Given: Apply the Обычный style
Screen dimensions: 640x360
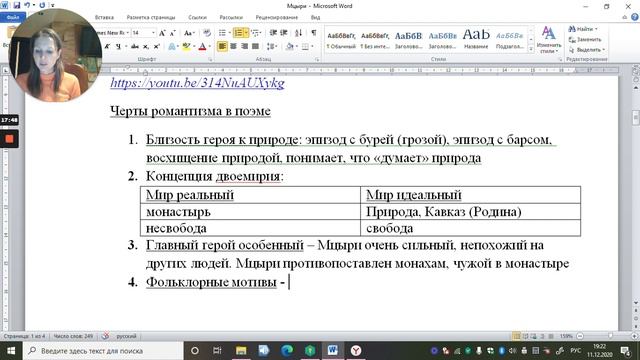Looking at the screenshot, I should coord(341,40).
